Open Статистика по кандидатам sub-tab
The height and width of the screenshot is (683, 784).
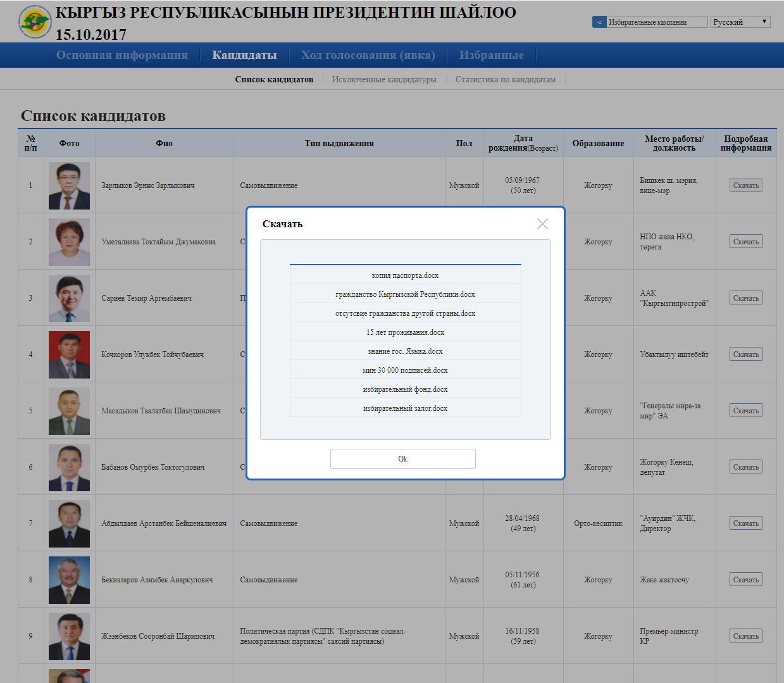coord(505,80)
